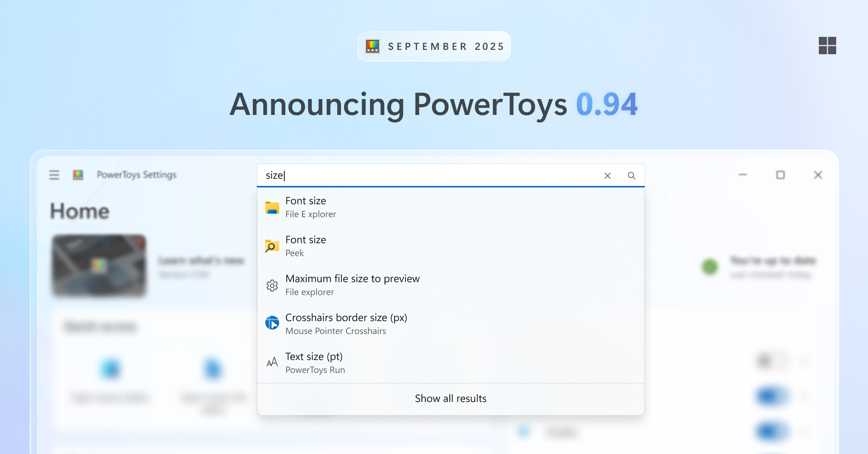Clear the search query with the X button
This screenshot has height=454, width=868.
(x=607, y=176)
